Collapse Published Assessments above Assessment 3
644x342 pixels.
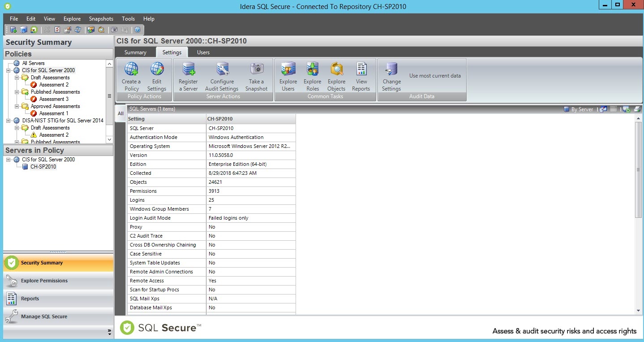tap(17, 92)
